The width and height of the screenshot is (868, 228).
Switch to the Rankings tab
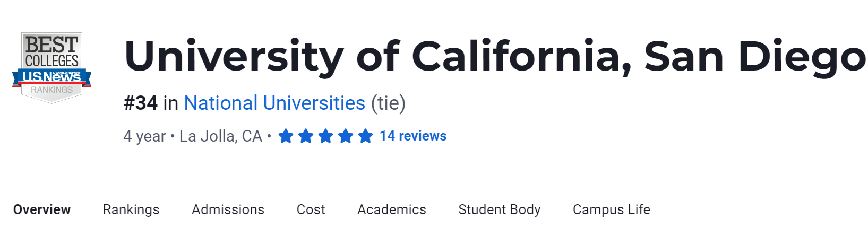[131, 209]
